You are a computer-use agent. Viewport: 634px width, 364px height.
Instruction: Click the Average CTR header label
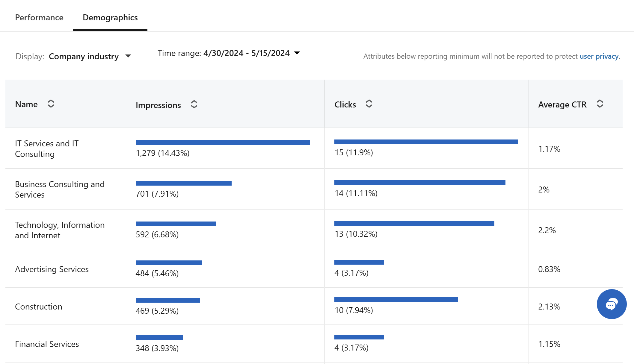pyautogui.click(x=562, y=104)
